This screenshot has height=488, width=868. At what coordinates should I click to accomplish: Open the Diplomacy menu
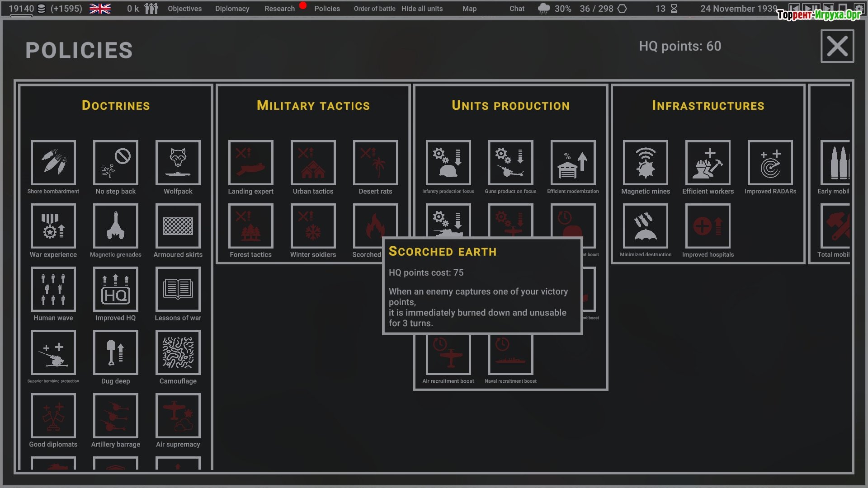[232, 9]
